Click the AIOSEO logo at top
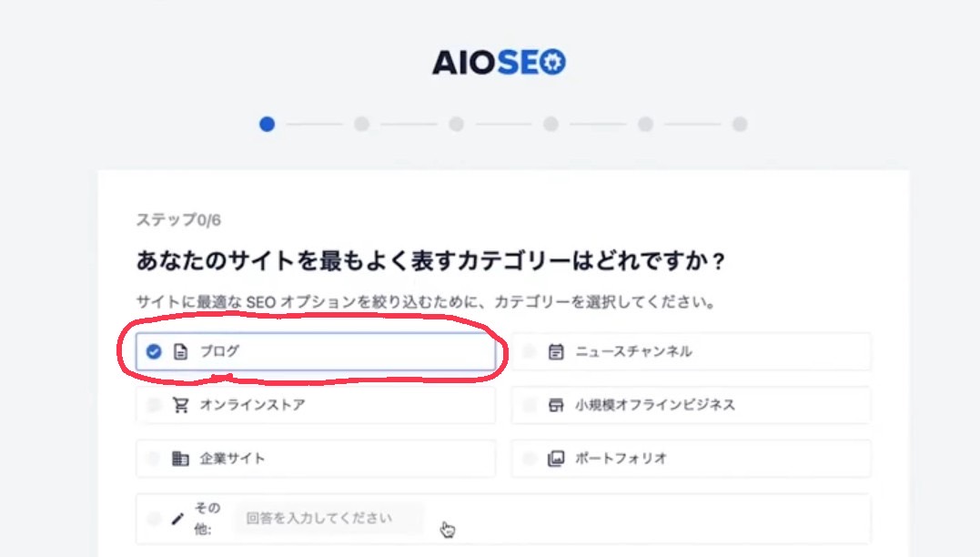The height and width of the screenshot is (557, 980). point(499,62)
